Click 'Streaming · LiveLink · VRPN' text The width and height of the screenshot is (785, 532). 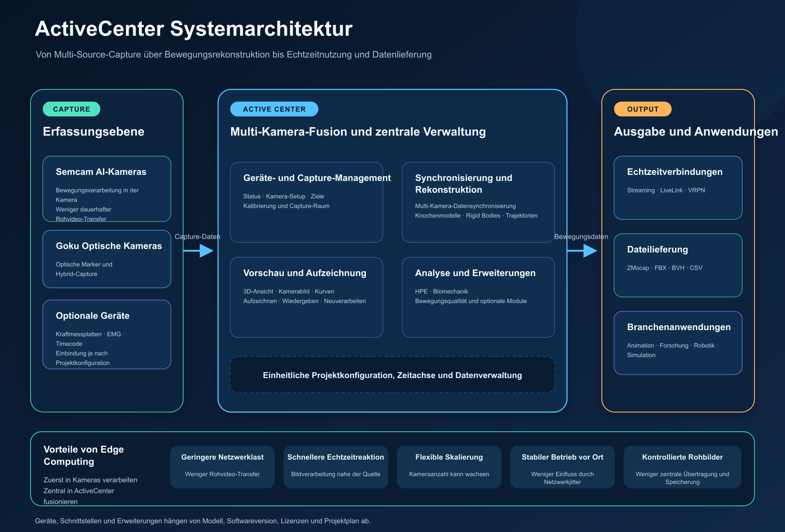(x=666, y=191)
